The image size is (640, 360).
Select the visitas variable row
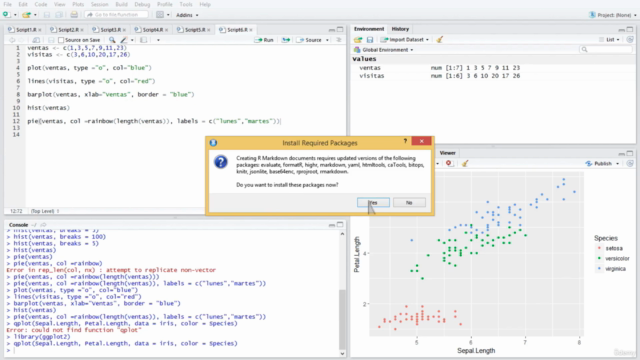pyautogui.click(x=493, y=76)
